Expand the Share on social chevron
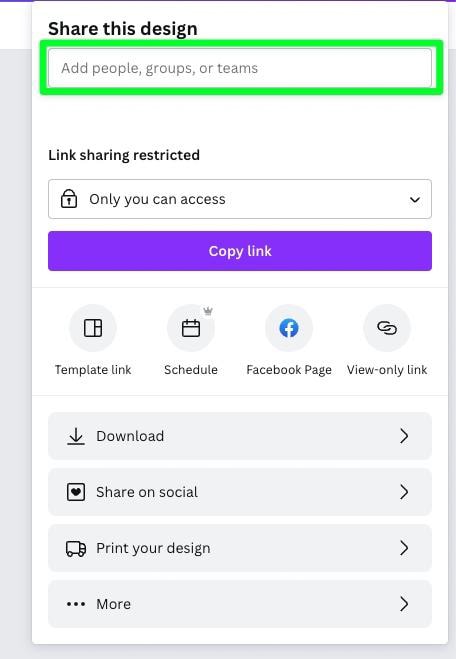 [404, 492]
